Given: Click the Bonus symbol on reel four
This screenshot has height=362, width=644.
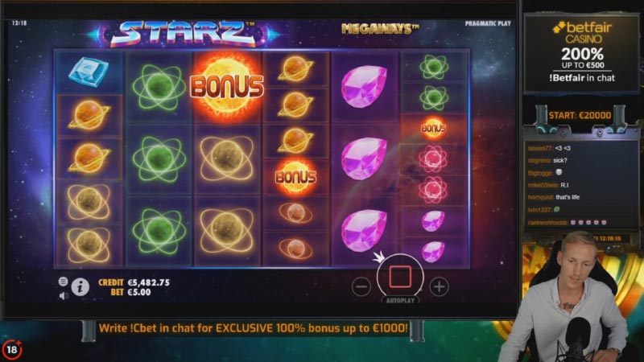Looking at the screenshot, I should coord(295,177).
